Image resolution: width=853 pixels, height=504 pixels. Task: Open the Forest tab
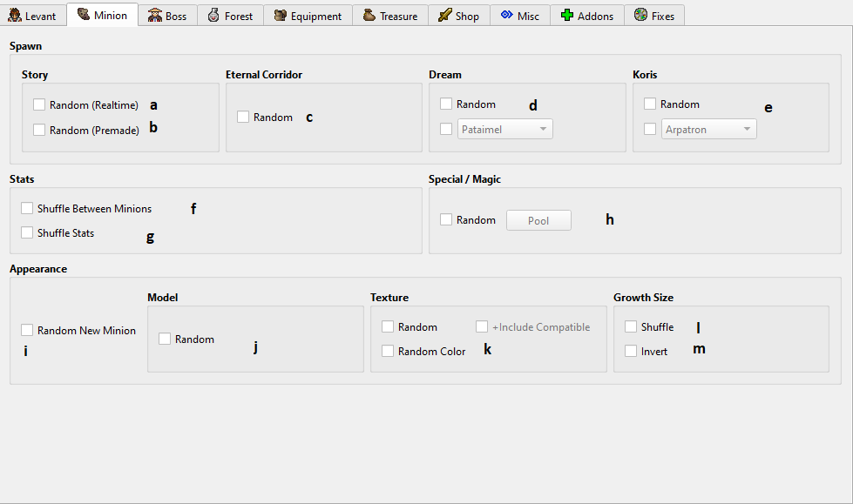231,15
